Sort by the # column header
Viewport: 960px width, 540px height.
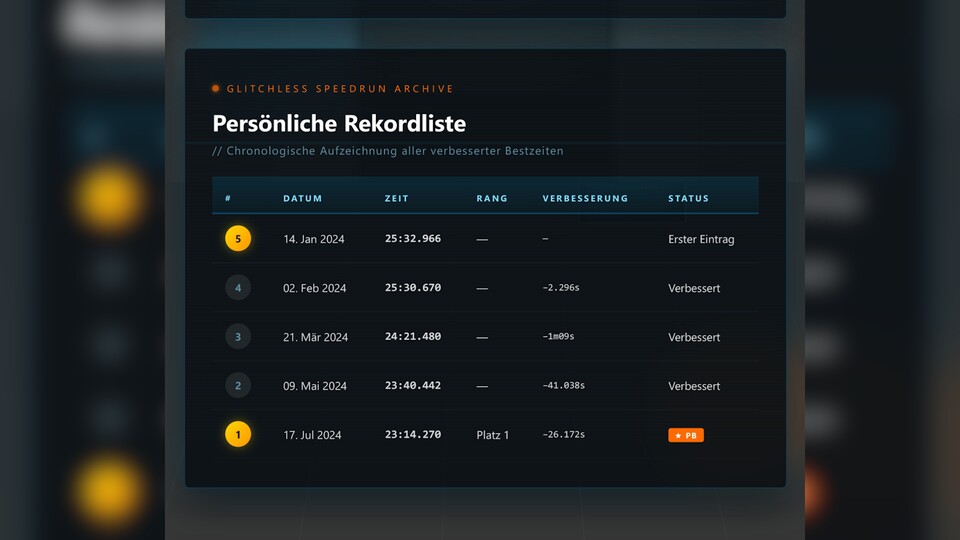pyautogui.click(x=228, y=198)
